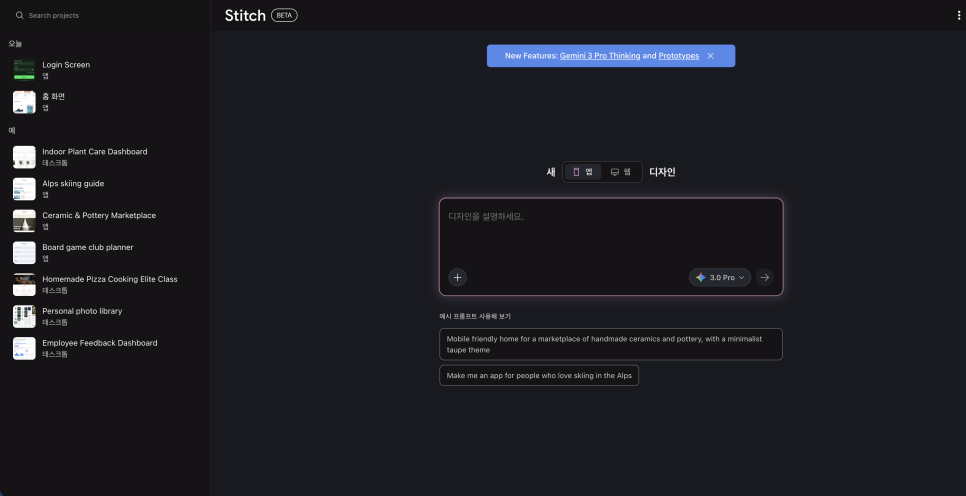Viewport: 966px width, 496px height.
Task: Click the search magnifier icon
Action: 20,15
